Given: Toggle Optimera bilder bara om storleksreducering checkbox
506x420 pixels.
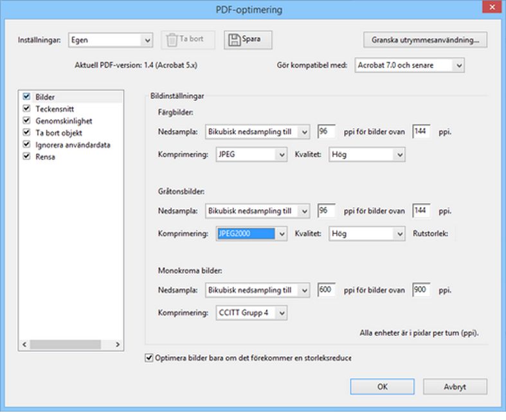Looking at the screenshot, I should [149, 358].
